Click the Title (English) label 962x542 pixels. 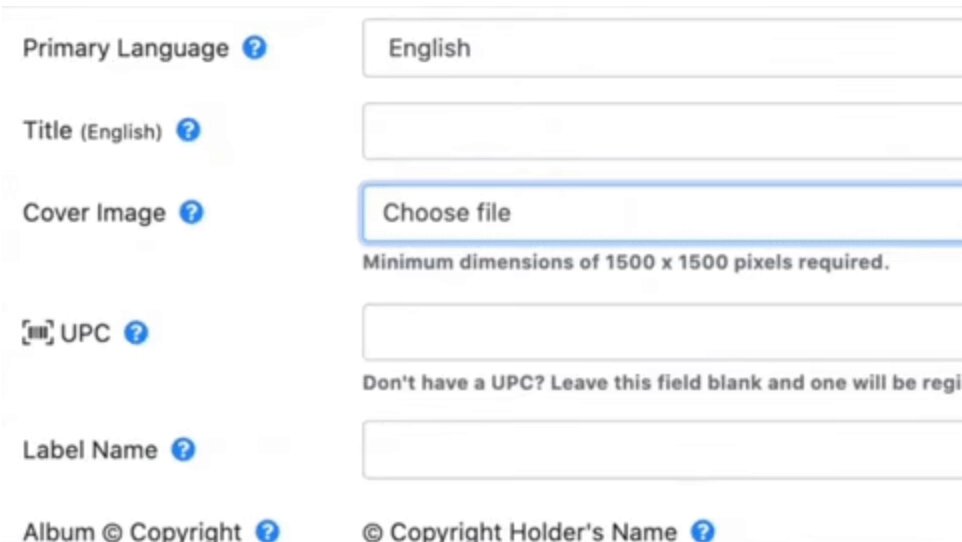coord(93,131)
